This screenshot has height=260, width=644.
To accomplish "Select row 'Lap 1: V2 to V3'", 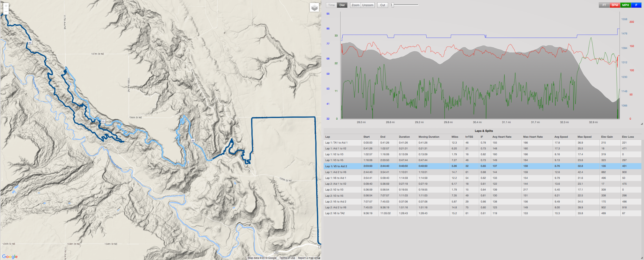I will (x=482, y=154).
